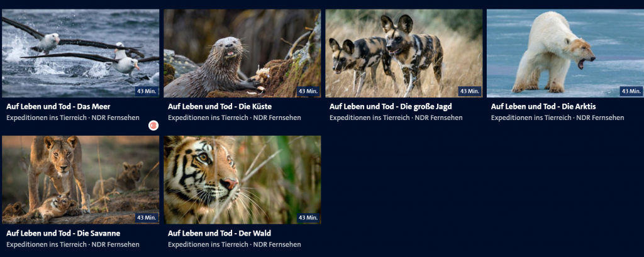Screen dimensions: 644x257
Task: Go to 'Auf Leben und Tod - Der Wald' title
Action: coord(219,233)
